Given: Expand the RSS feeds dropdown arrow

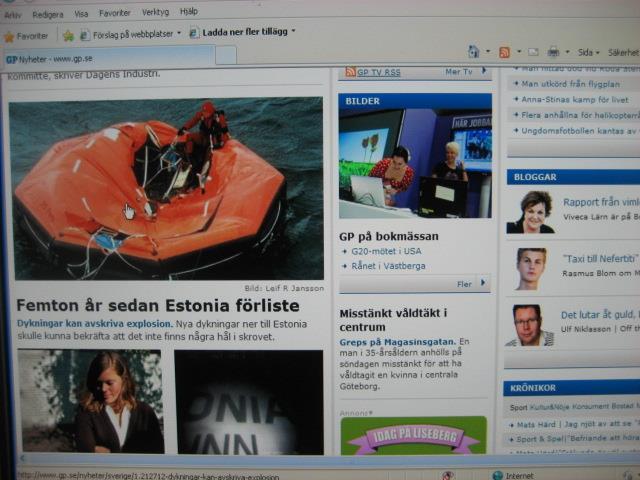Looking at the screenshot, I should point(519,52).
